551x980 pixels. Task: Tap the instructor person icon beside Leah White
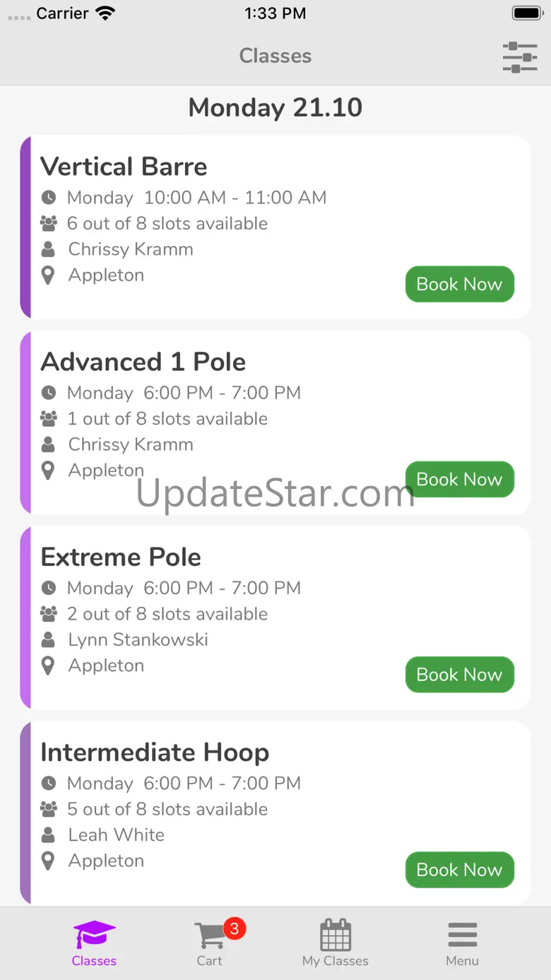tap(48, 835)
